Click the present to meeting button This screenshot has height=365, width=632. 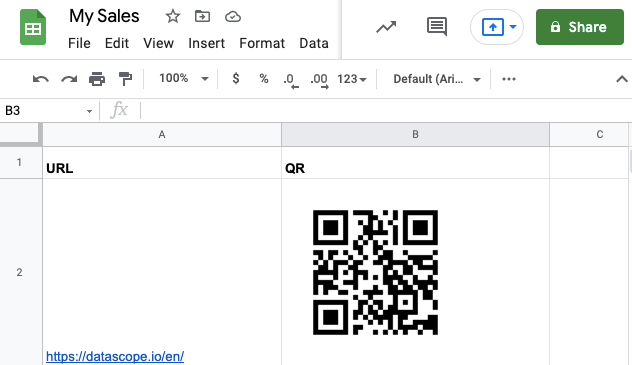[x=493, y=27]
